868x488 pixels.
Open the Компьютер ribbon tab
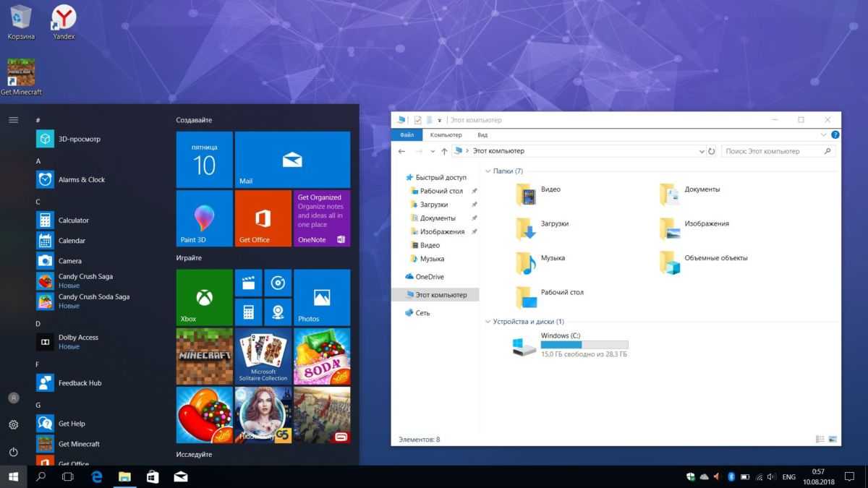[x=446, y=135]
